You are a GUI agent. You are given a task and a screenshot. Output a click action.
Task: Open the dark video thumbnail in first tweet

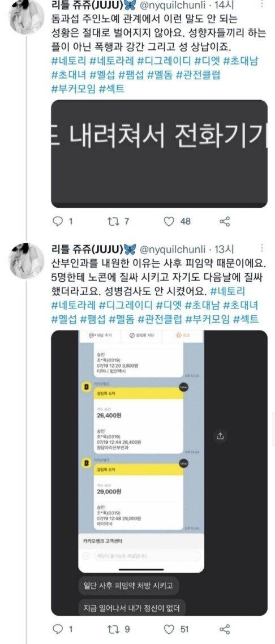click(159, 153)
